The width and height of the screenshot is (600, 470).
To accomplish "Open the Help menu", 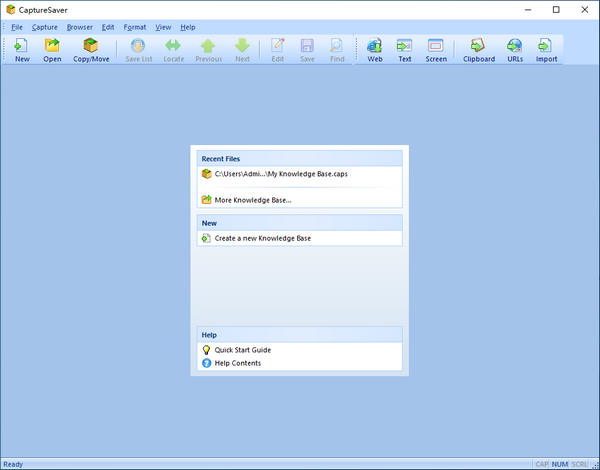I will tap(188, 27).
